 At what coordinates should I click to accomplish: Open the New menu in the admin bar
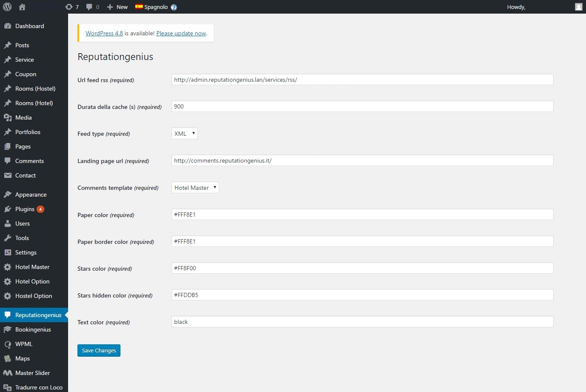coord(117,7)
